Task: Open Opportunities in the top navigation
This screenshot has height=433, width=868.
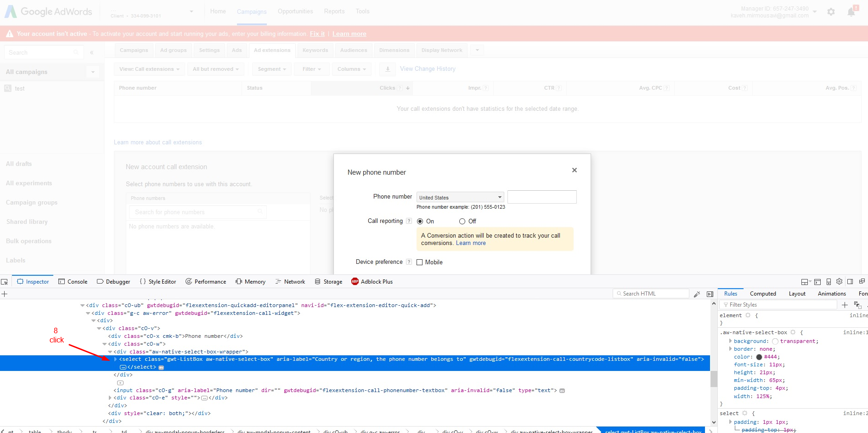Action: [x=295, y=11]
